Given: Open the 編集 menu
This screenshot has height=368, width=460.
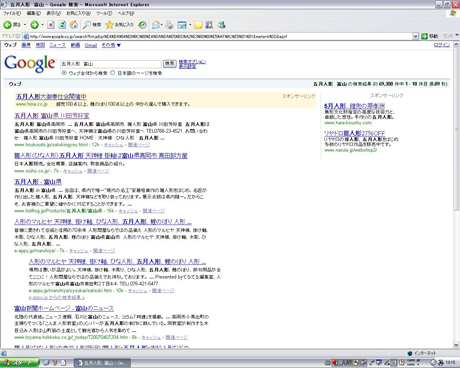Looking at the screenshot, I should (34, 13).
